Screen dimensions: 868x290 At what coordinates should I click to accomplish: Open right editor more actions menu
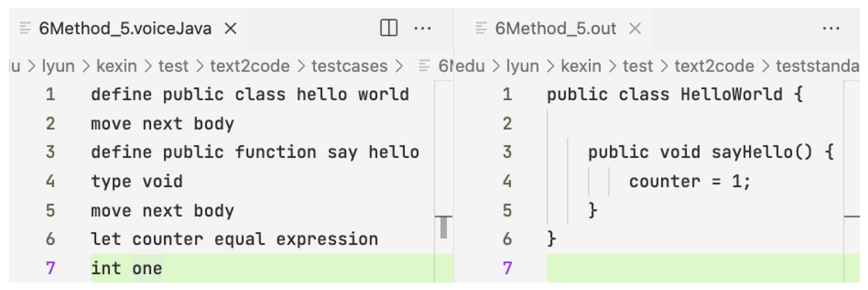click(x=831, y=28)
